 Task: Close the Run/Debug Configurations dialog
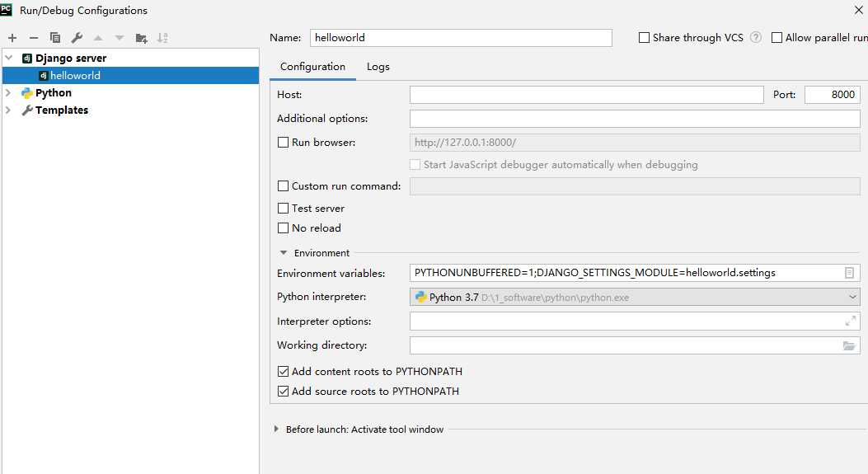tap(859, 9)
